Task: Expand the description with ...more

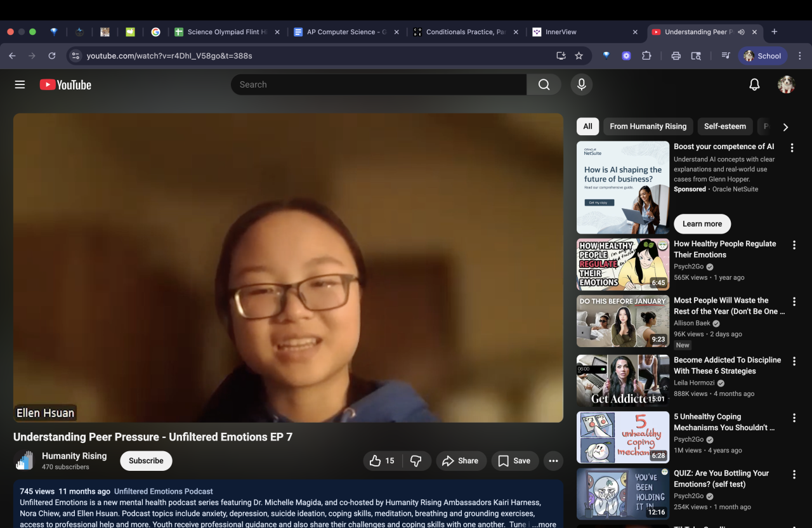Action: click(544, 524)
